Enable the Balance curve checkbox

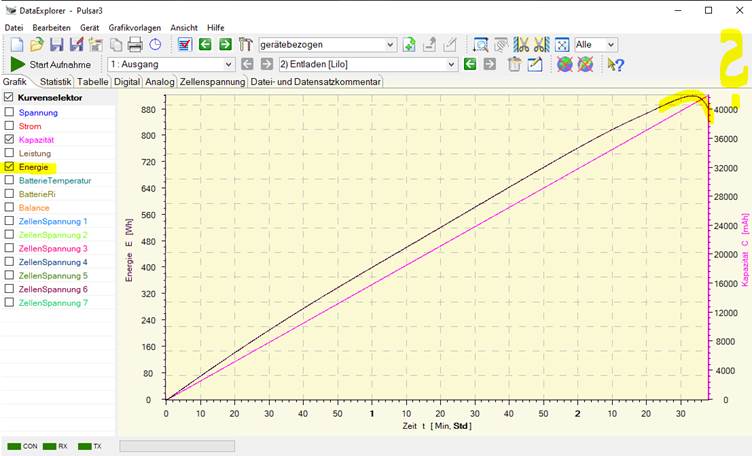[x=9, y=207]
